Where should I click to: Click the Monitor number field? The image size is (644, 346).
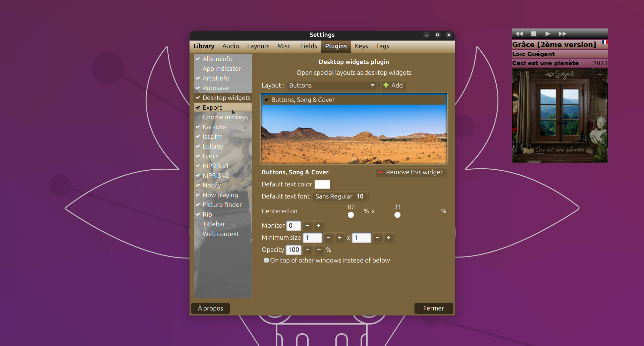click(293, 226)
